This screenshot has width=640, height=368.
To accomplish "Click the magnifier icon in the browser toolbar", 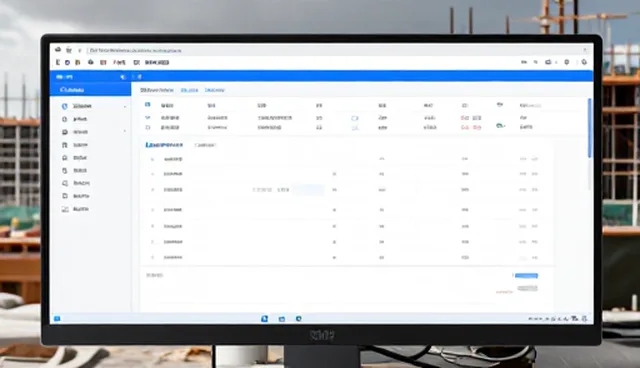I will pos(536,62).
